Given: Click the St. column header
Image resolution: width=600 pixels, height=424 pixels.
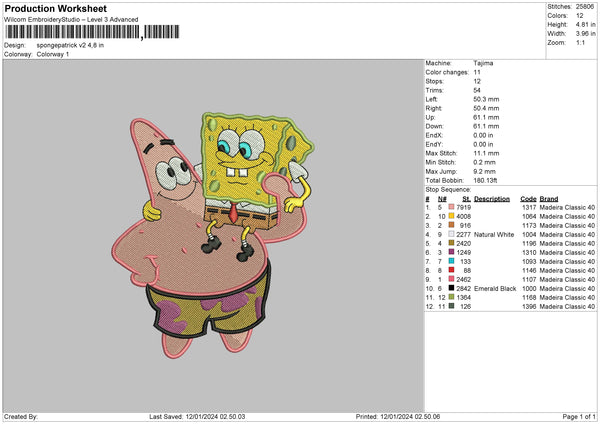Looking at the screenshot, I should pos(465,198).
